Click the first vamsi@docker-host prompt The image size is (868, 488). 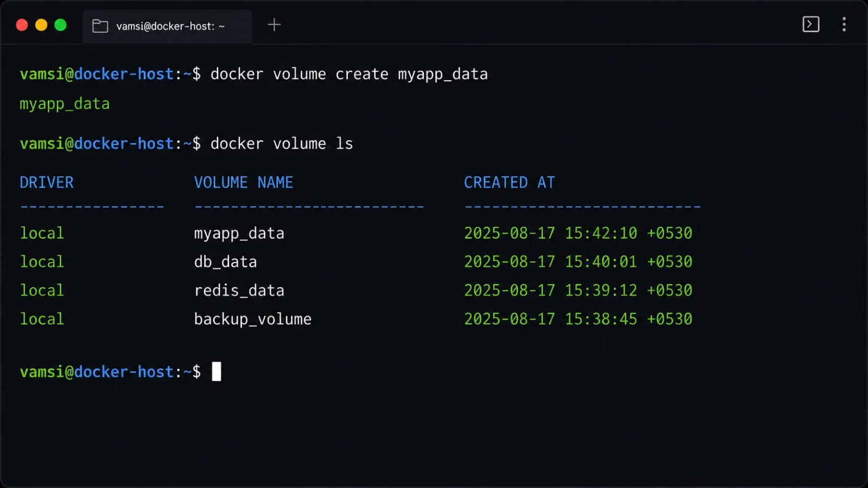[110, 74]
